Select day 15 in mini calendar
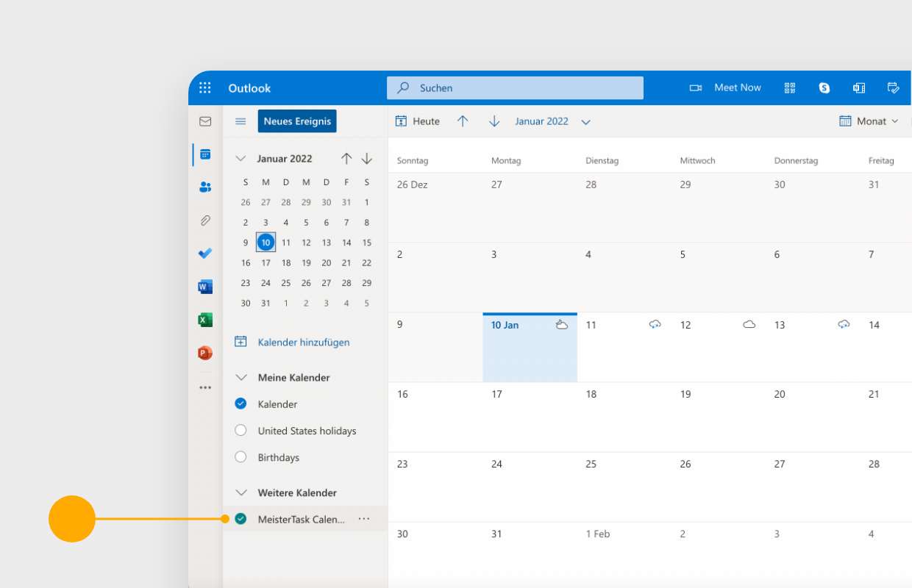The image size is (912, 588). coord(367,243)
